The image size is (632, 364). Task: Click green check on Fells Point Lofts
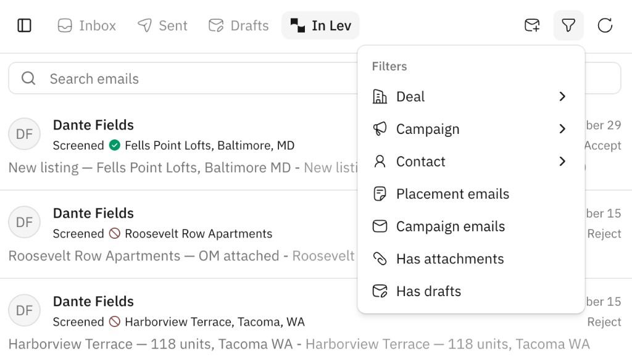coord(114,145)
